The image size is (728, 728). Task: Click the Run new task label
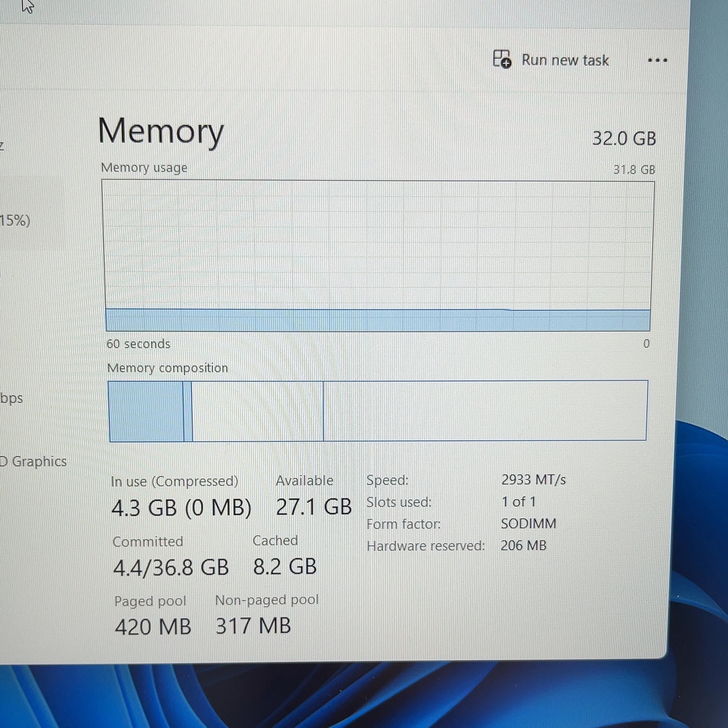[565, 60]
